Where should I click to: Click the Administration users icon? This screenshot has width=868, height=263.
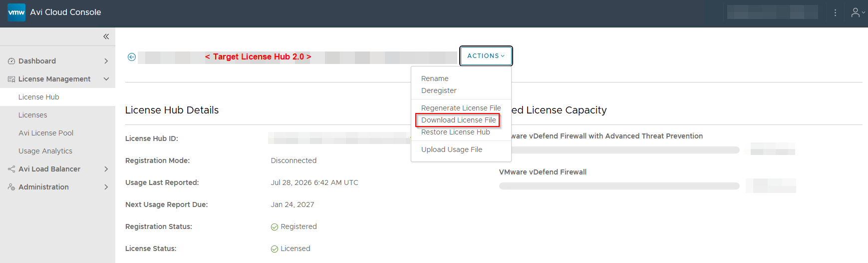[x=11, y=187]
